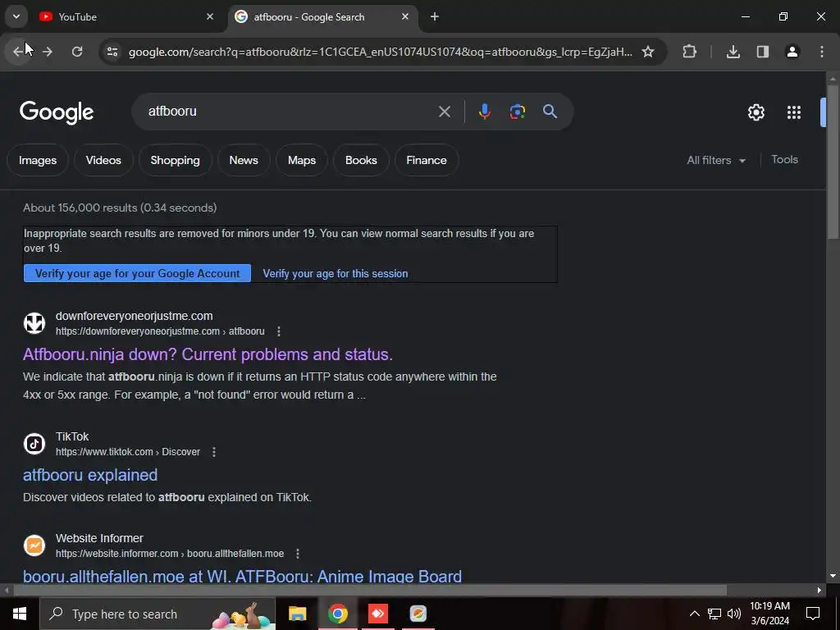Click into the Google search input field
Viewport: 840px width, 630px height.
290,112
